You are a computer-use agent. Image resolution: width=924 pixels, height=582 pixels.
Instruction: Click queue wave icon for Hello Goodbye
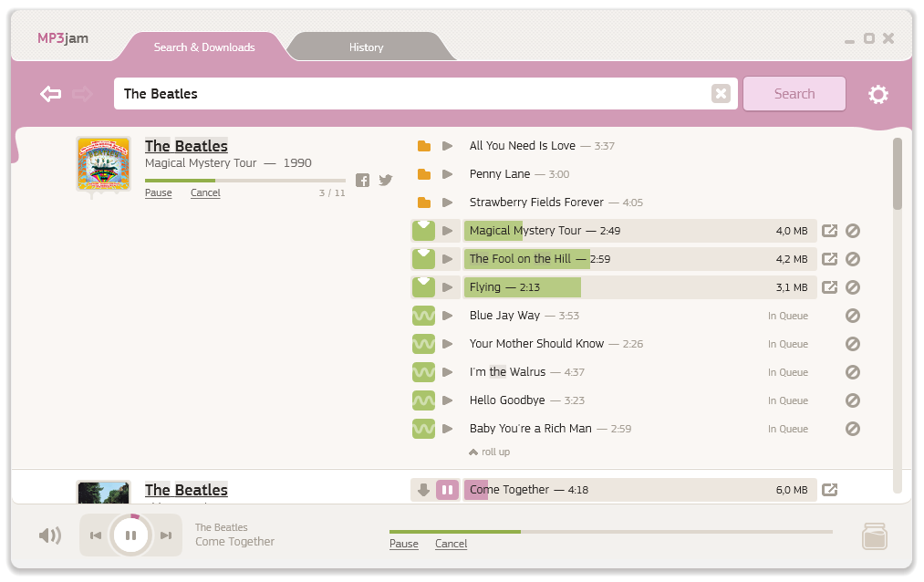tap(424, 400)
